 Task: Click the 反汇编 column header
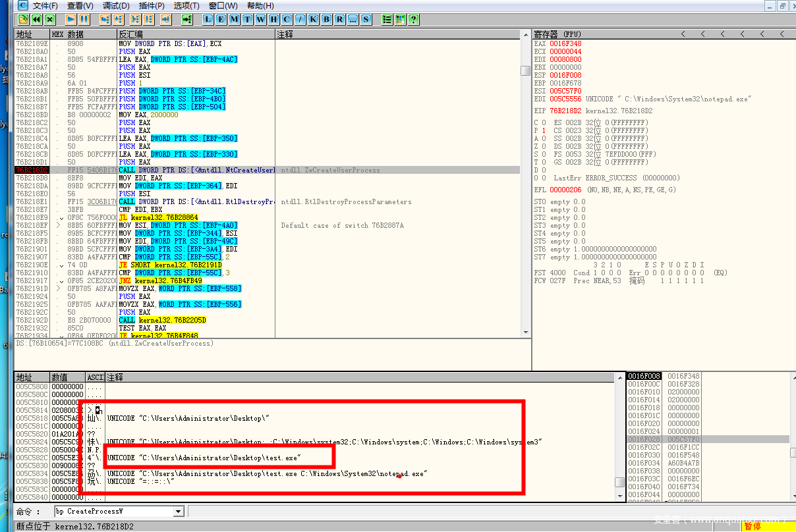[130, 34]
